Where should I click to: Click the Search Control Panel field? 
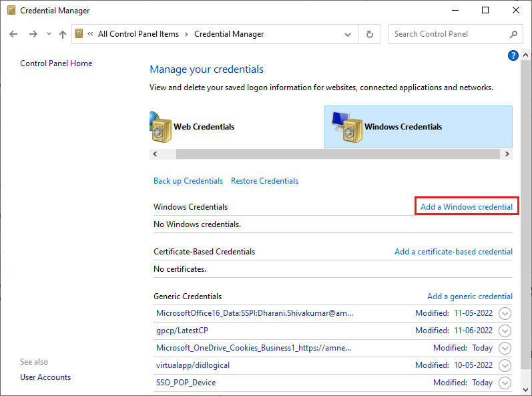(456, 34)
